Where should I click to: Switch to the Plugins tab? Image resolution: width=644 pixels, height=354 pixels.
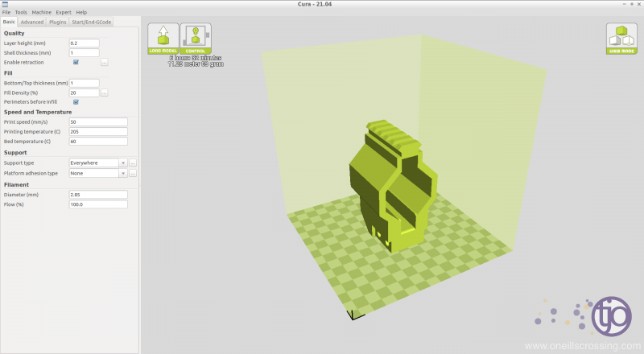[58, 23]
